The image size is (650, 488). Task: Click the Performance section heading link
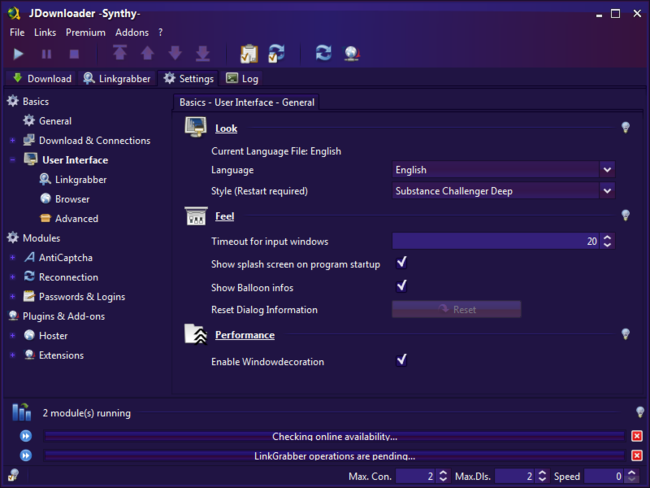(x=245, y=335)
